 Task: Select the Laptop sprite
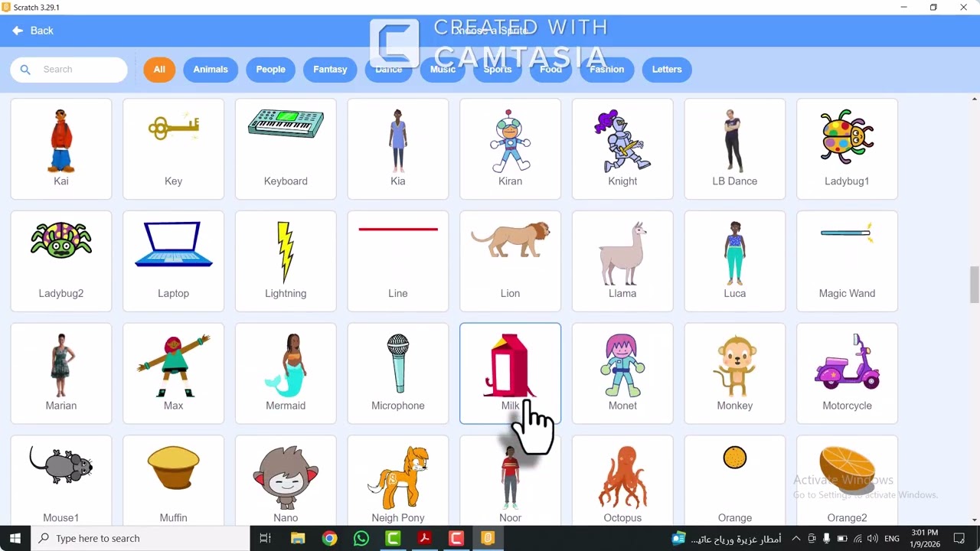(x=173, y=261)
